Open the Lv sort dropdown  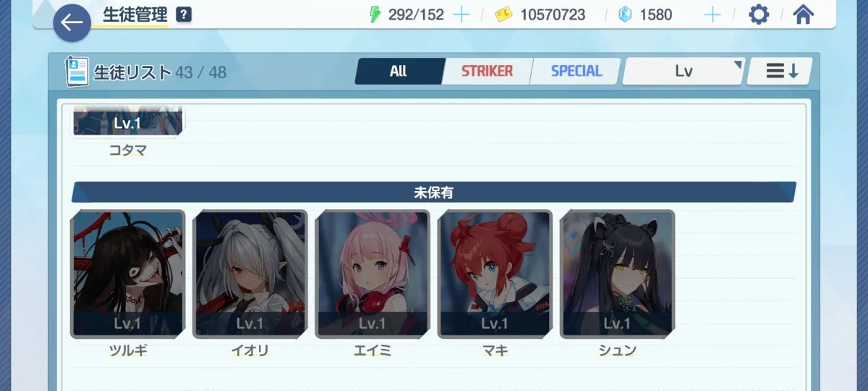pyautogui.click(x=684, y=71)
